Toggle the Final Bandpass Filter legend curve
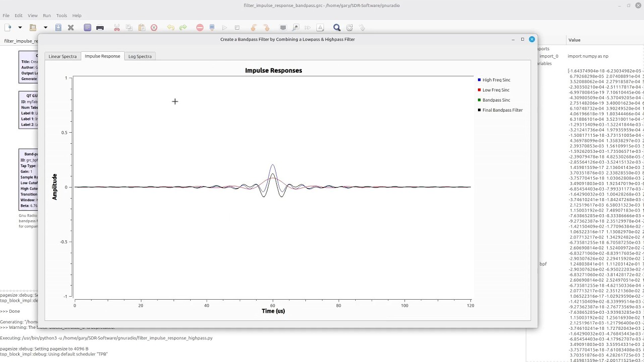This screenshot has height=362, width=644. [500, 110]
